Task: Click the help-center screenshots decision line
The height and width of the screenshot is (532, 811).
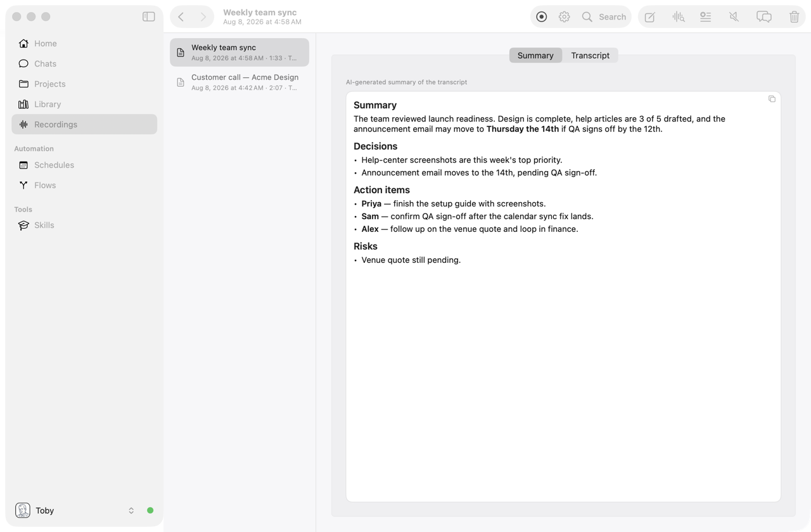Action: pos(462,160)
